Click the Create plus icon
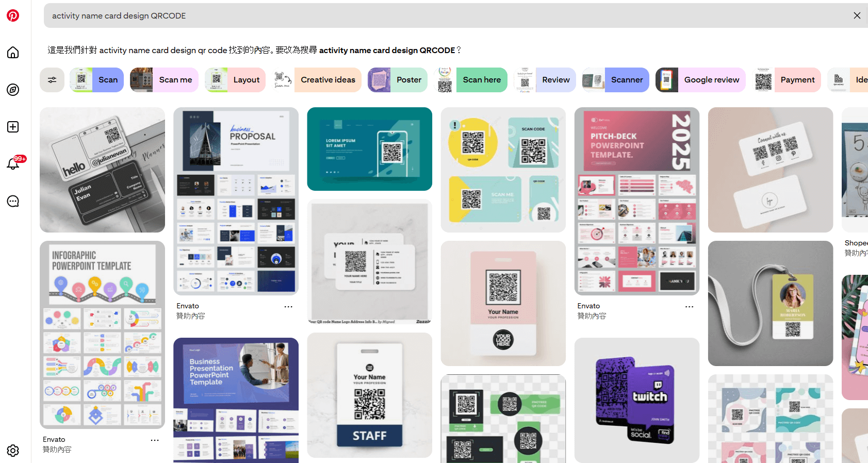 pos(13,127)
